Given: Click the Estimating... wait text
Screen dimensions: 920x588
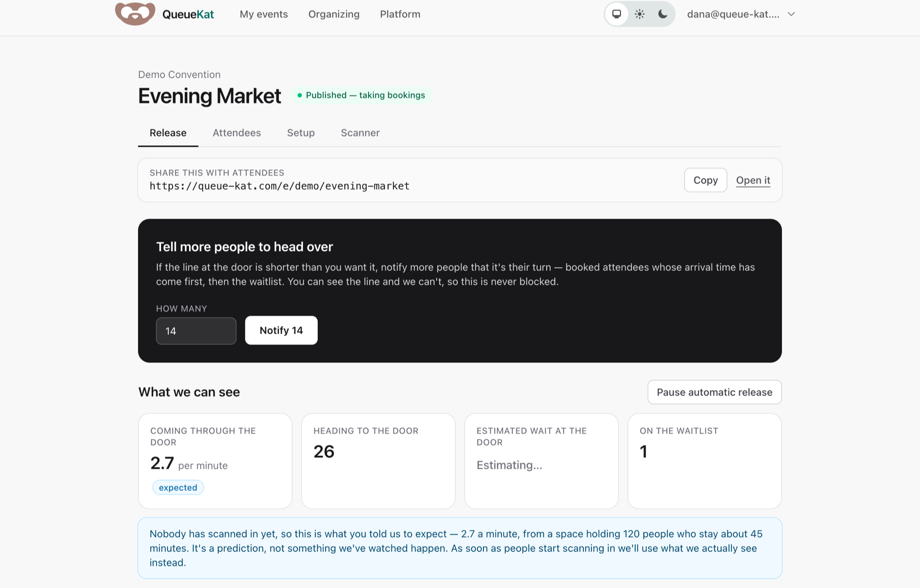Looking at the screenshot, I should coord(509,465).
